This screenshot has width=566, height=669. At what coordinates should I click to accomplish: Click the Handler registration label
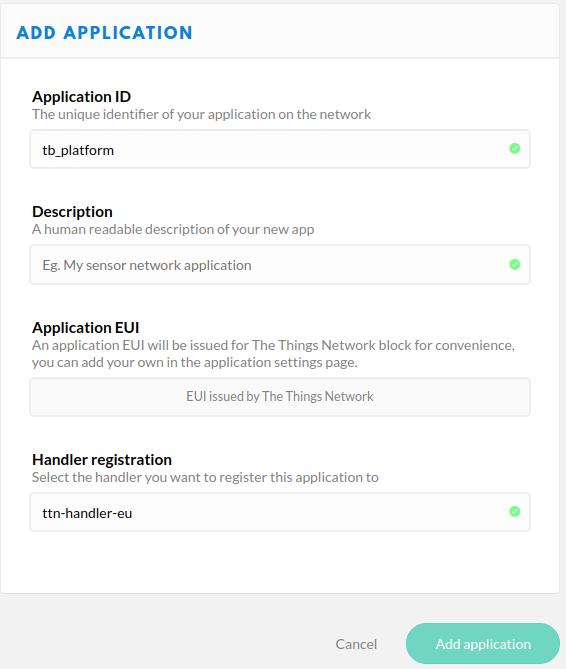pyautogui.click(x=102, y=460)
